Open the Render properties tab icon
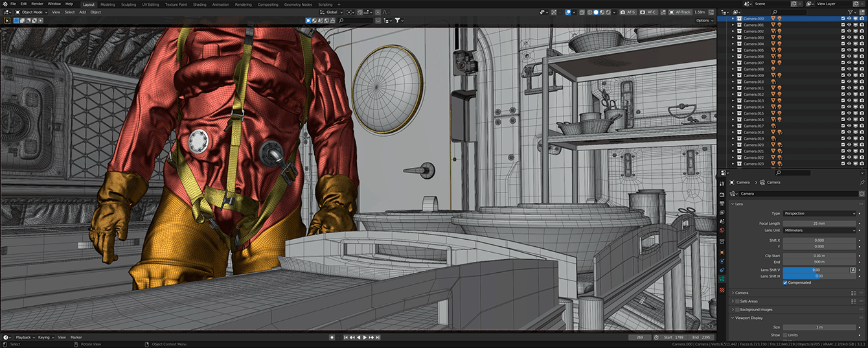 [722, 194]
